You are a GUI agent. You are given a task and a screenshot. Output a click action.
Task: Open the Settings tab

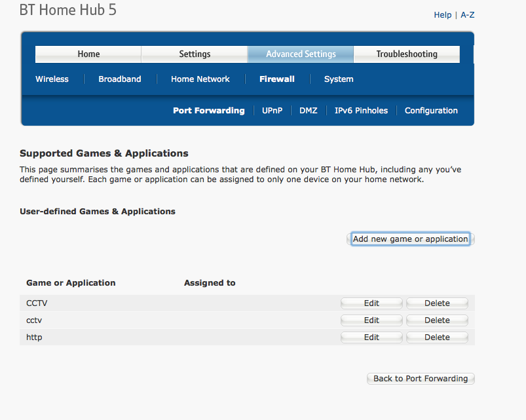[x=194, y=54]
